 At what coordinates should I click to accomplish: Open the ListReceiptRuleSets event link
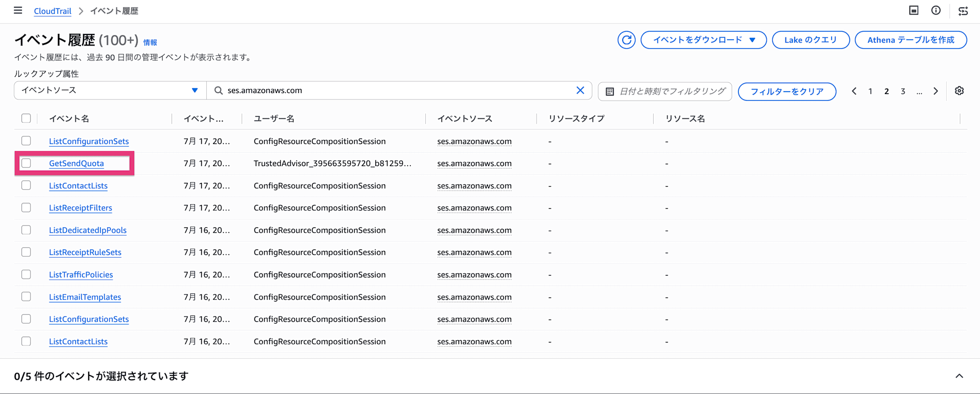pyautogui.click(x=85, y=252)
